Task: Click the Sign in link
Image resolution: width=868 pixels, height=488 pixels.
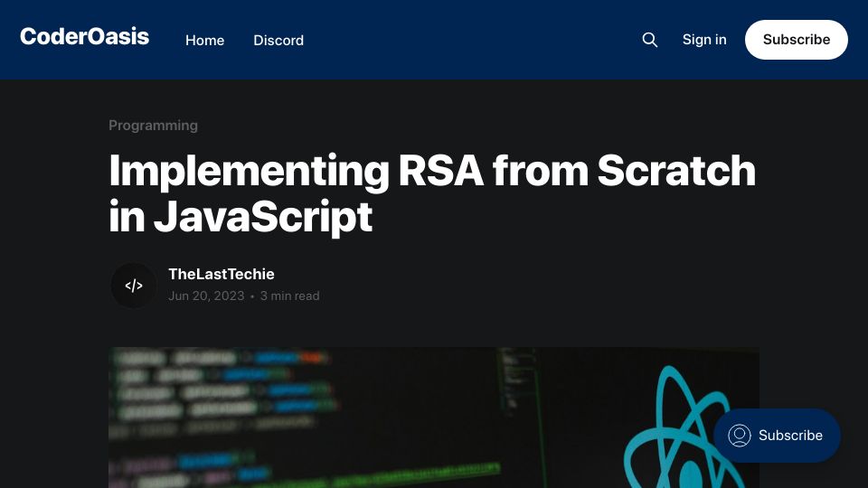Action: point(704,40)
